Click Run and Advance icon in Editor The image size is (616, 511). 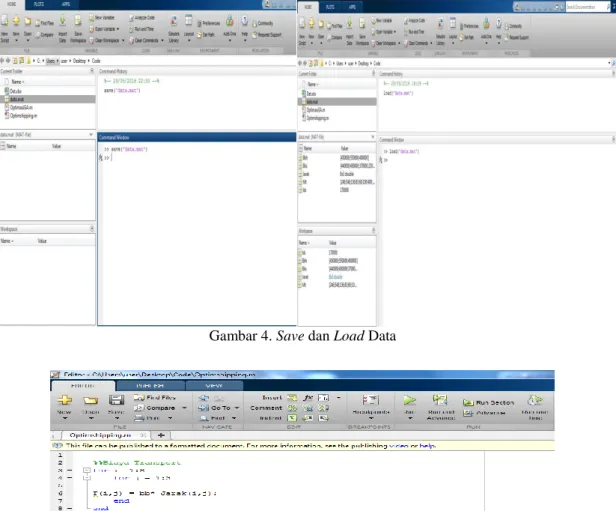440,400
